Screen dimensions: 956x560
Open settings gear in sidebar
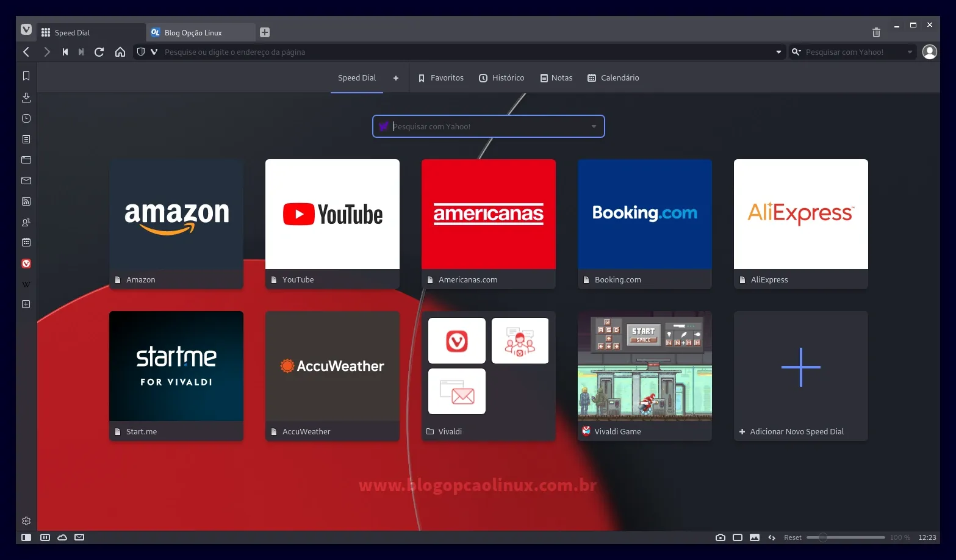pyautogui.click(x=26, y=521)
